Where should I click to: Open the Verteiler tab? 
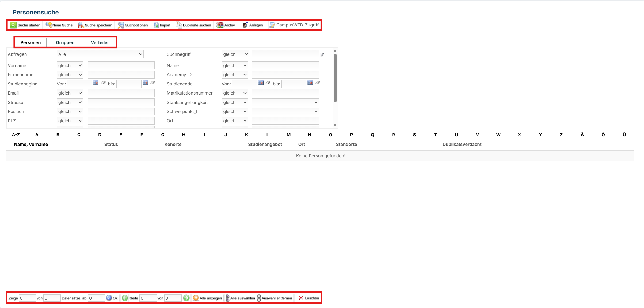click(x=100, y=42)
